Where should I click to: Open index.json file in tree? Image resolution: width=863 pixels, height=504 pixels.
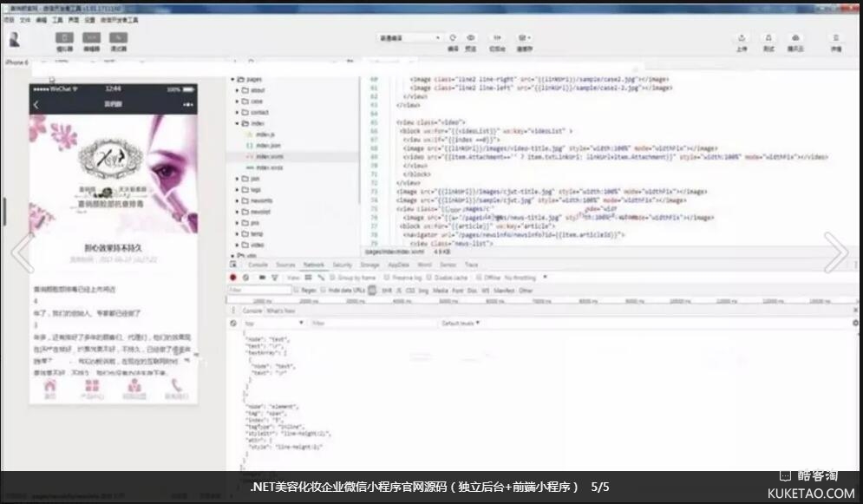[268, 146]
